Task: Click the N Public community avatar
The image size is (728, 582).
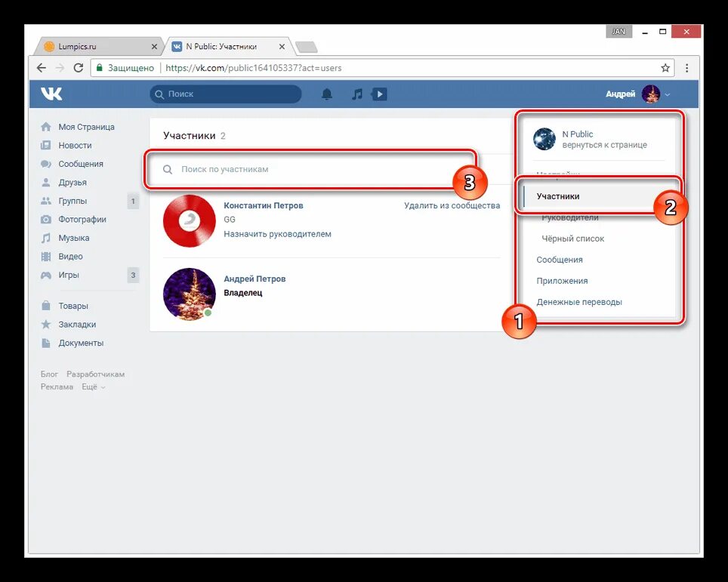Action: pos(544,139)
